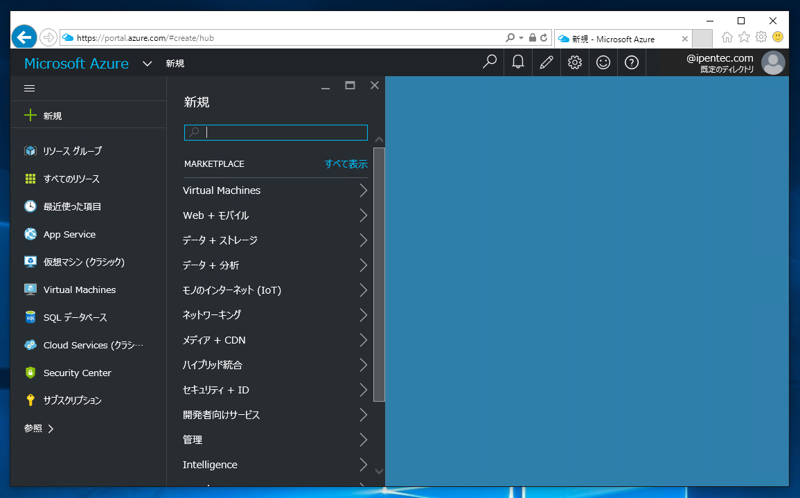Expand the Microsoft Azure dropdown chevron
Image resolution: width=800 pixels, height=498 pixels.
point(147,64)
